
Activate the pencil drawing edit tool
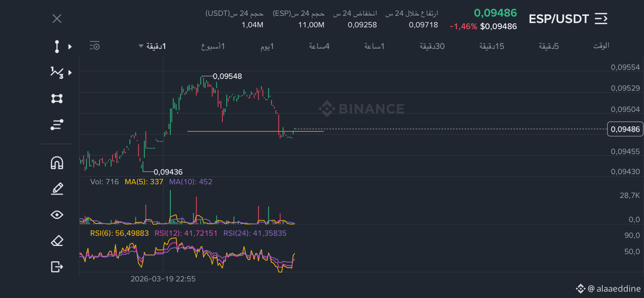(57, 189)
